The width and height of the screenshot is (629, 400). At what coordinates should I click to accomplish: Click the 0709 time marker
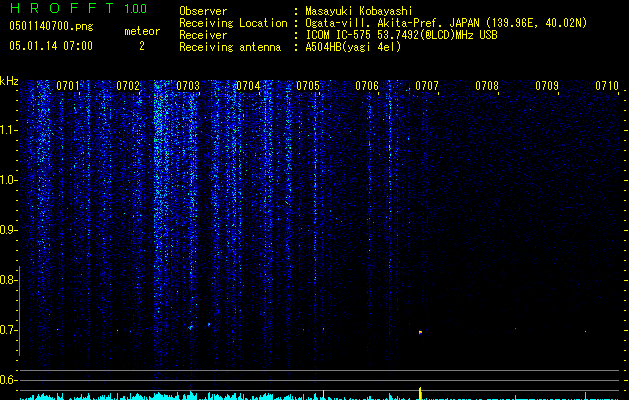pos(547,86)
